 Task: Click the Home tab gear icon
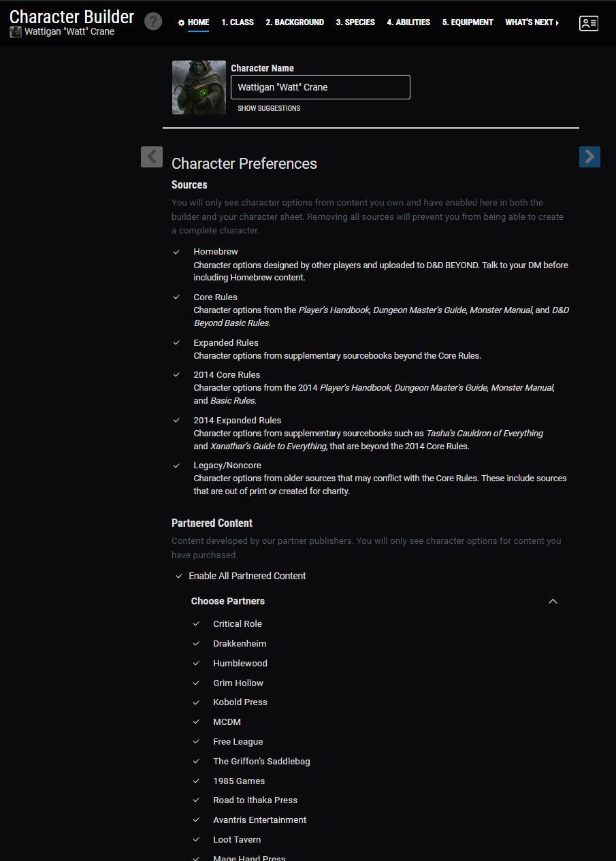(181, 22)
